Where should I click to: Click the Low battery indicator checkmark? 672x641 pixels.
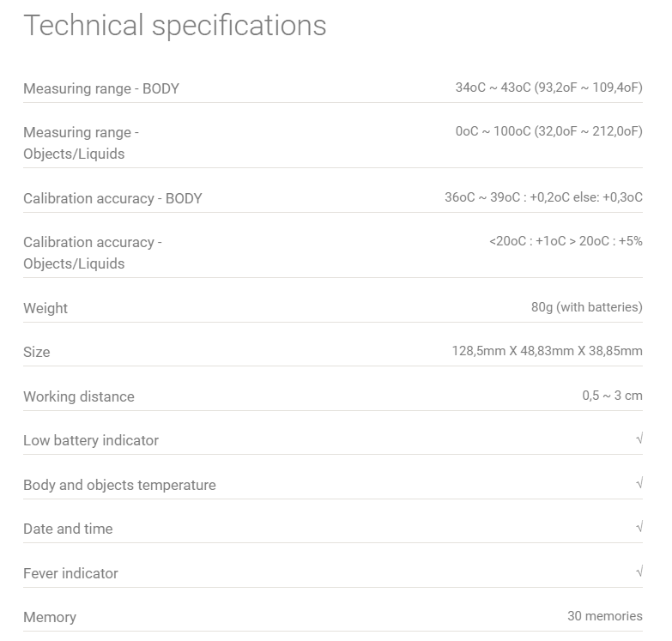pos(639,439)
